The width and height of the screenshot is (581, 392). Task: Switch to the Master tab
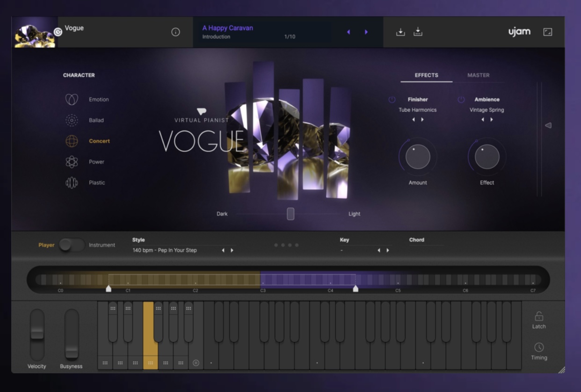pyautogui.click(x=479, y=75)
